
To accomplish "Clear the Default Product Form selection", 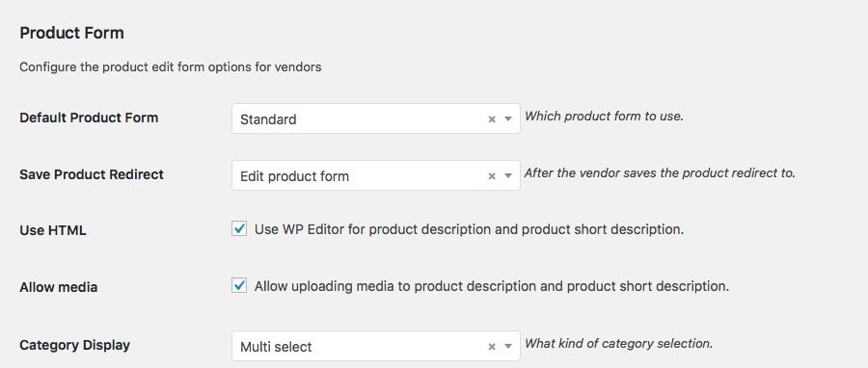I will pyautogui.click(x=492, y=119).
